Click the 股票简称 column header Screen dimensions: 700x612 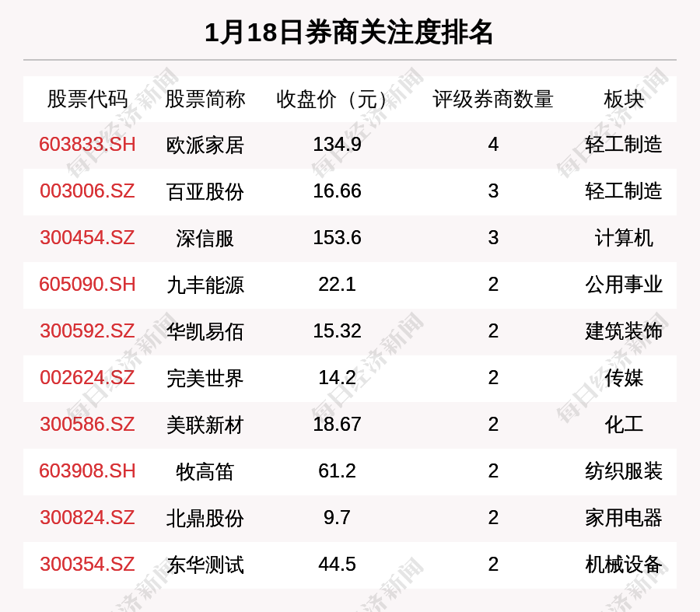[x=205, y=99]
